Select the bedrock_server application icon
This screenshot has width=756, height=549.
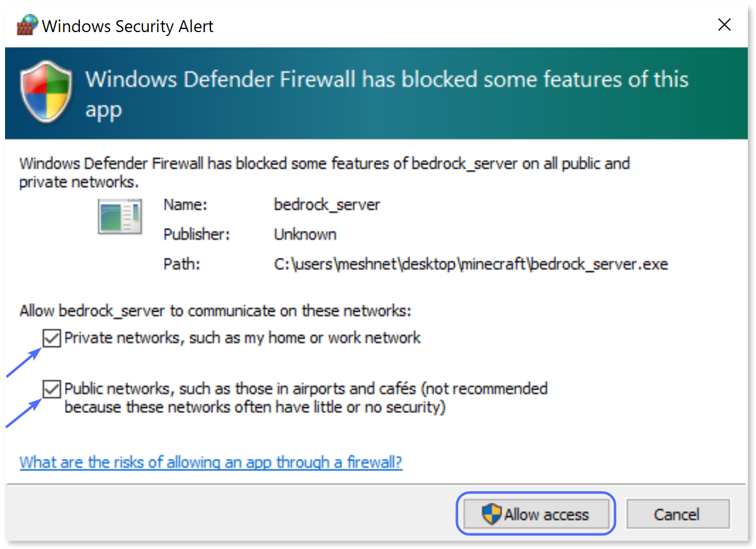point(120,215)
